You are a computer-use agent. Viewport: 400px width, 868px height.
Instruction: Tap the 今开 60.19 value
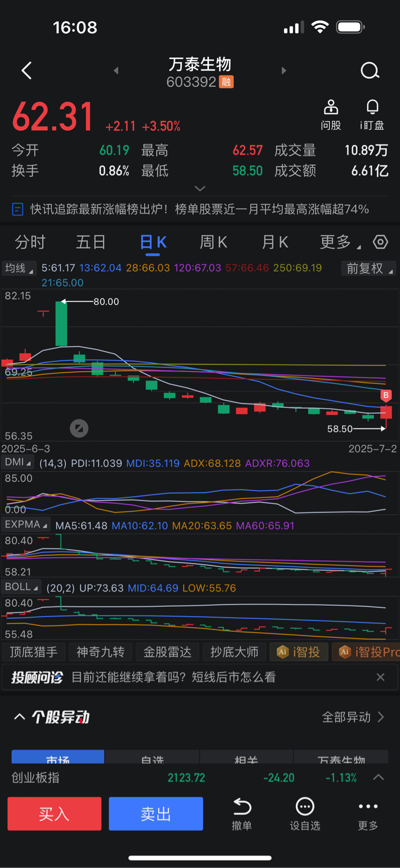click(114, 150)
